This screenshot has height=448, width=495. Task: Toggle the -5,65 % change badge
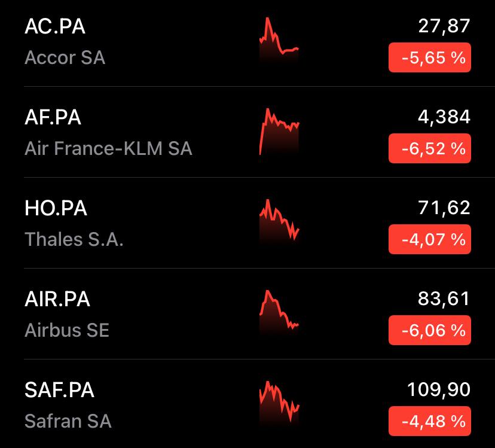click(430, 57)
